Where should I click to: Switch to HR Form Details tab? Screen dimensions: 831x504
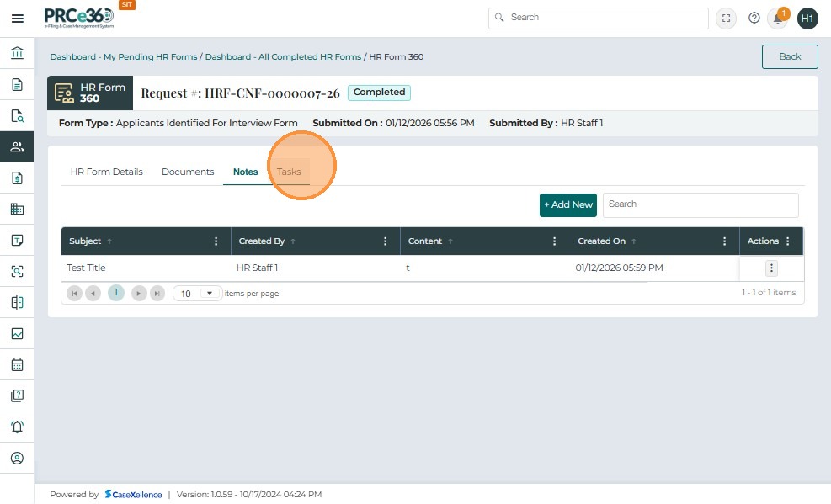click(x=107, y=172)
